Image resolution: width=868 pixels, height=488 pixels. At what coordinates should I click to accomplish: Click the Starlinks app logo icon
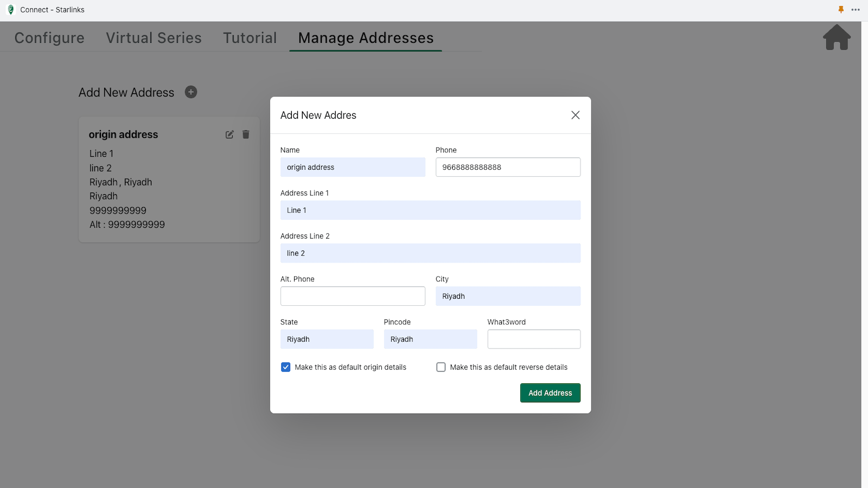11,10
